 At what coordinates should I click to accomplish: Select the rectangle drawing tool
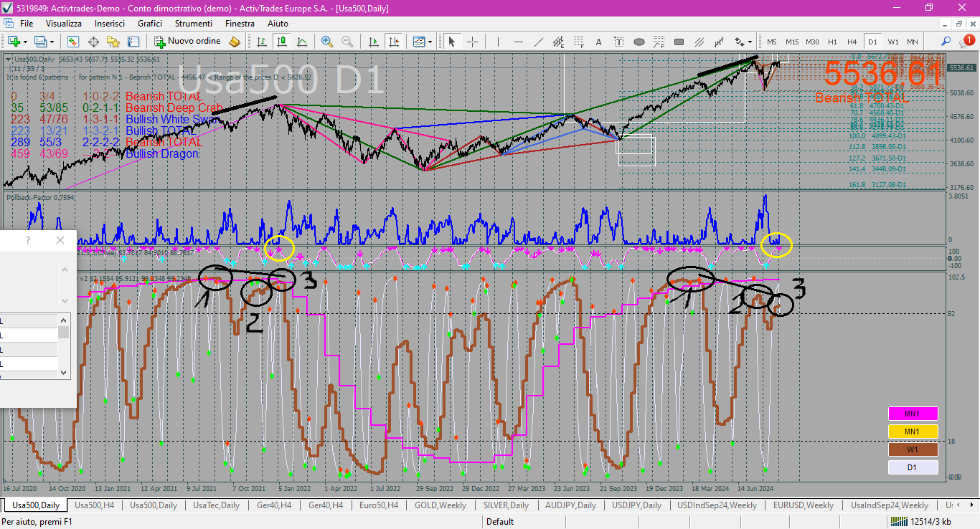tap(679, 42)
